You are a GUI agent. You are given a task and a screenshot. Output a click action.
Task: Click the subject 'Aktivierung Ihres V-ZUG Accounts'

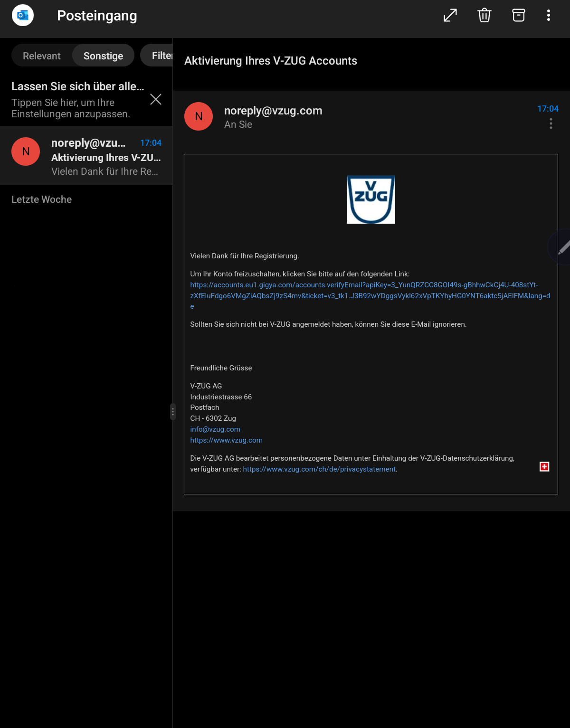point(271,61)
